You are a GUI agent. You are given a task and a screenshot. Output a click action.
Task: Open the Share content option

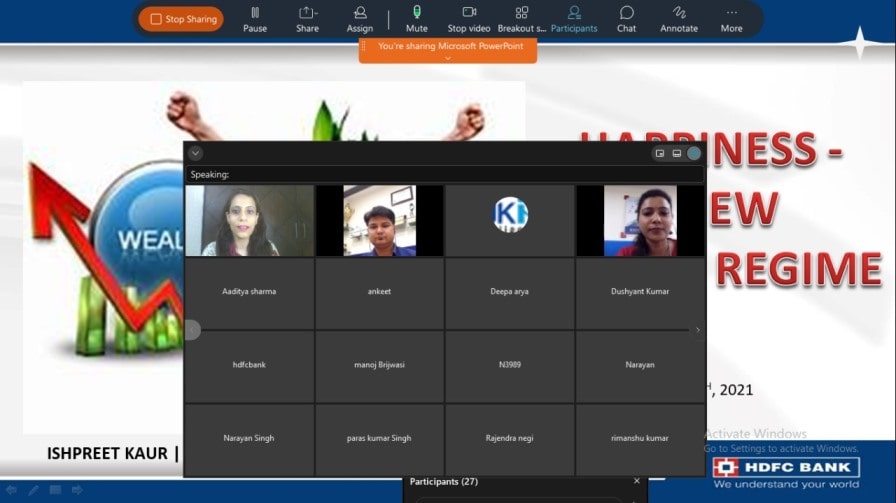pos(307,18)
